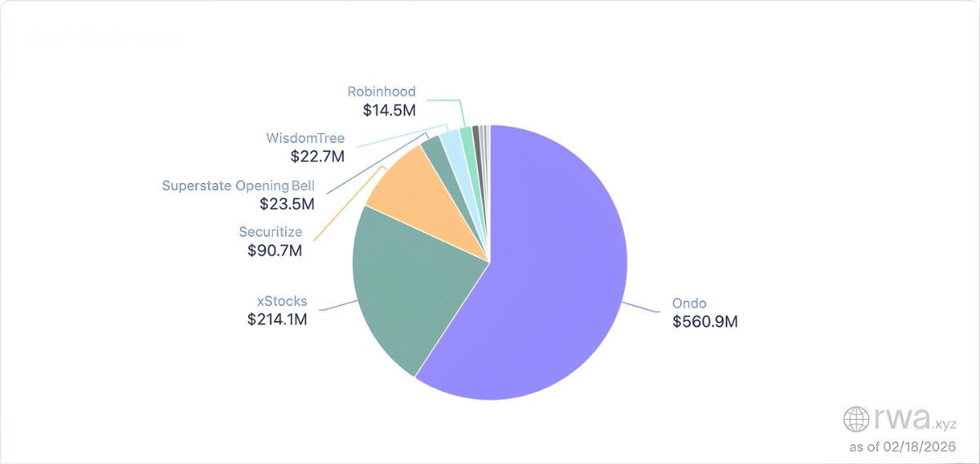Click the Superstate Opening Bell label

click(238, 185)
